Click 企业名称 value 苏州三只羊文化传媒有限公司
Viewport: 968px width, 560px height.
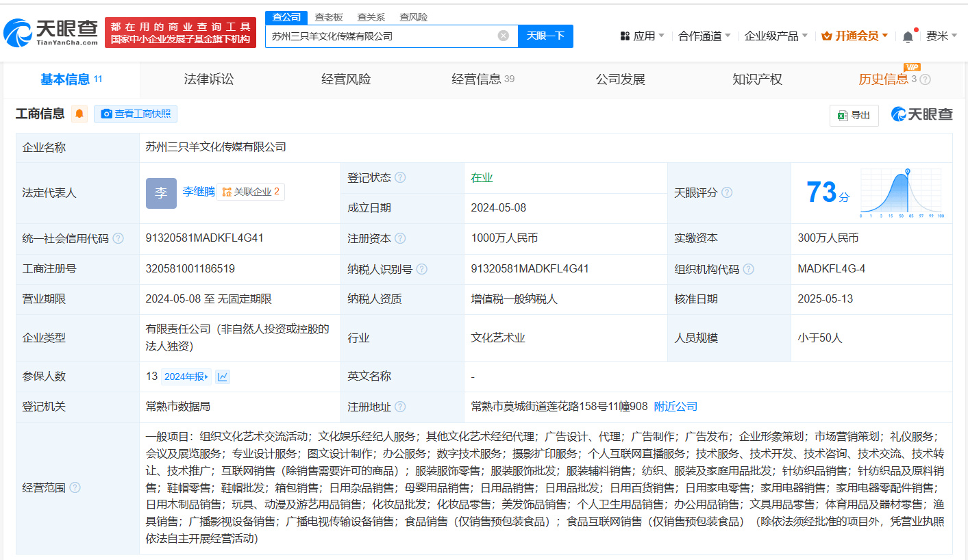point(216,147)
